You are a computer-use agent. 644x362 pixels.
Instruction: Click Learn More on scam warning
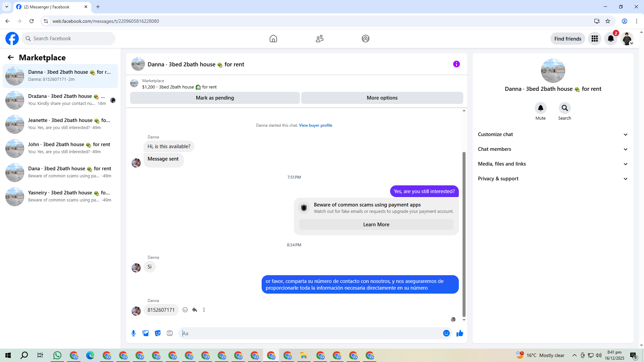(x=376, y=225)
